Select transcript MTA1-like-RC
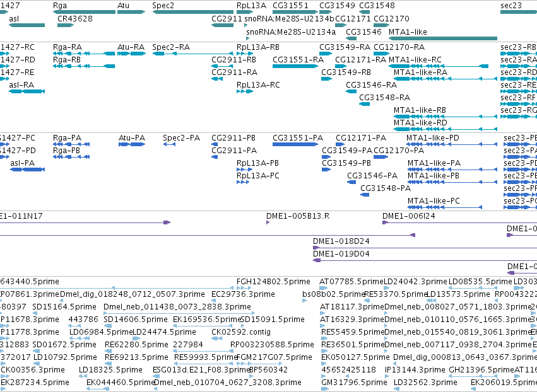Image resolution: width=537 pixels, height=392 pixels. pos(439,66)
